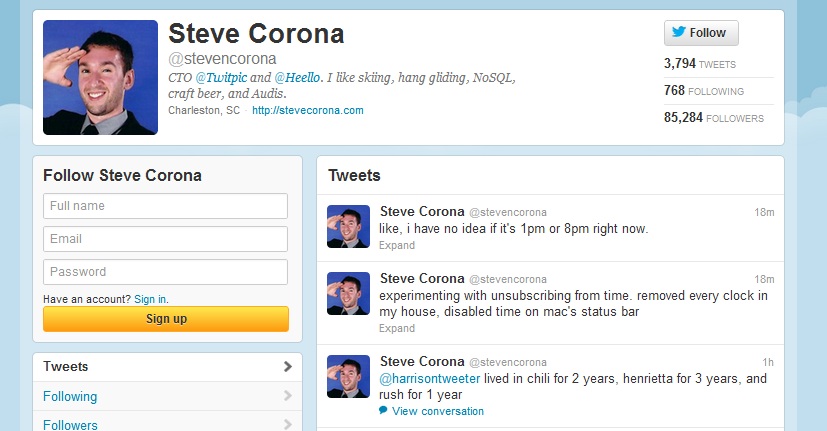The height and width of the screenshot is (431, 827).
Task: Select Tweets in the sidebar menu
Action: pyautogui.click(x=65, y=367)
